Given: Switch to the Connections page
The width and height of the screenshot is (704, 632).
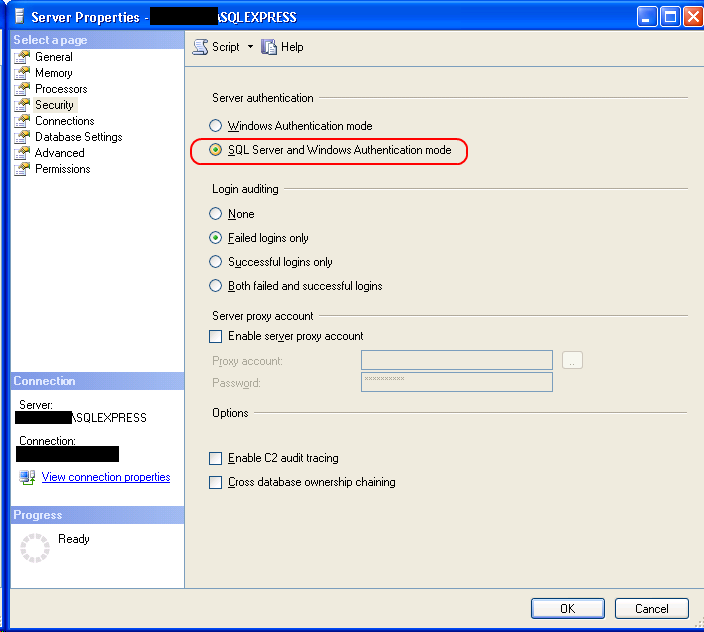Looking at the screenshot, I should (65, 121).
